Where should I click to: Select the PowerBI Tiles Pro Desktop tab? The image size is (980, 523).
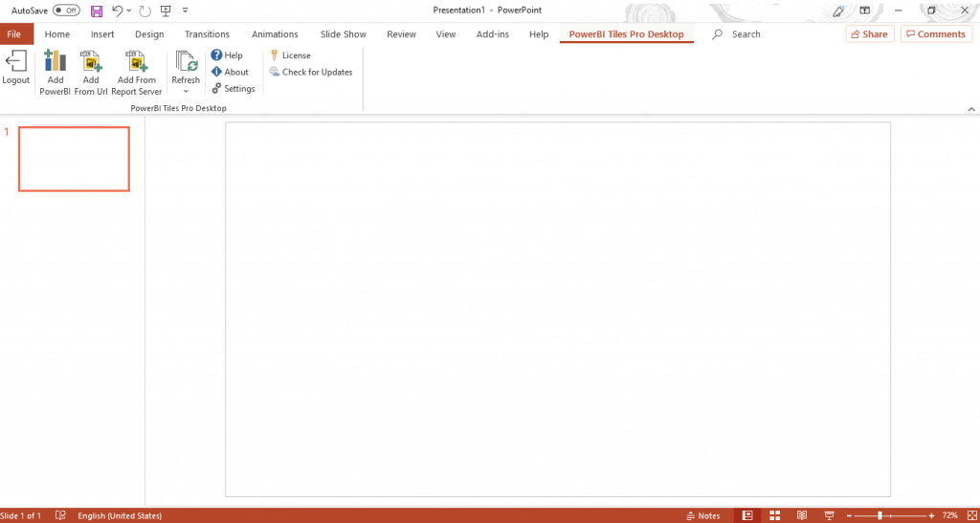tap(626, 34)
